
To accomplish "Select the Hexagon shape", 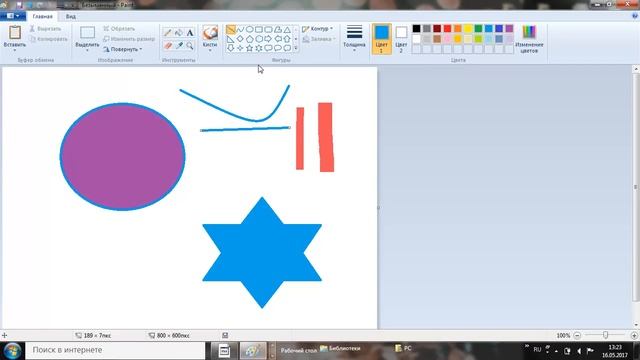I will coord(259,39).
